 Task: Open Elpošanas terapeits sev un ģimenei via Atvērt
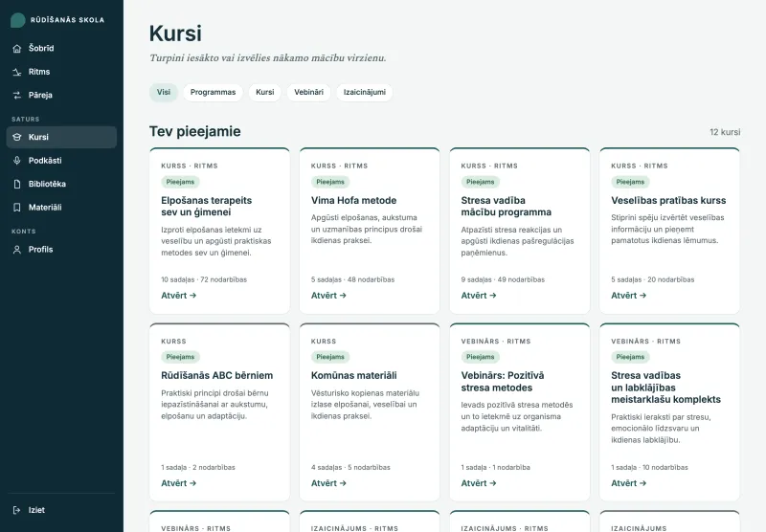coord(179,296)
